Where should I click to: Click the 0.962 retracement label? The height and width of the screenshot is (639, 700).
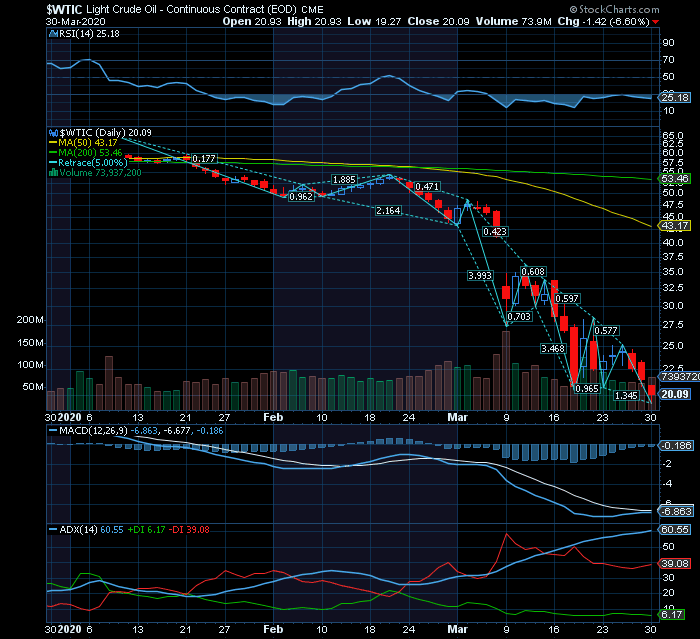(301, 196)
